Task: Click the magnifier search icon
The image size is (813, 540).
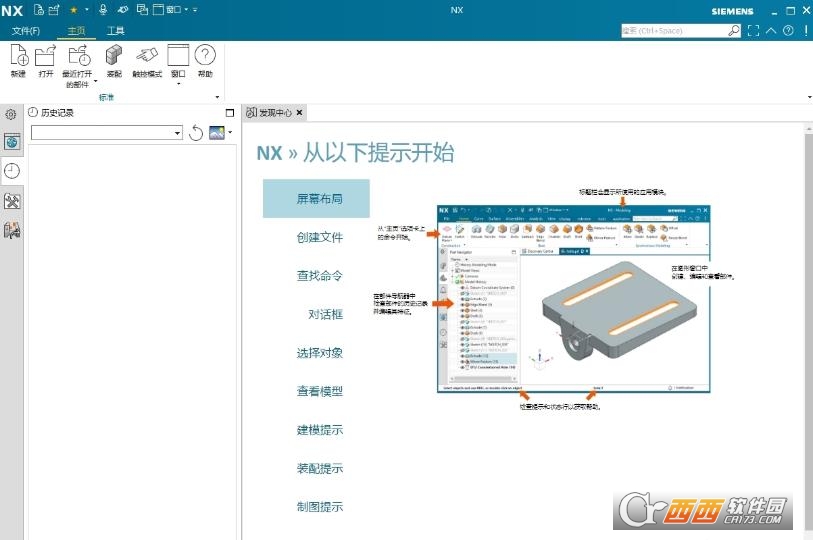Action: coord(734,31)
